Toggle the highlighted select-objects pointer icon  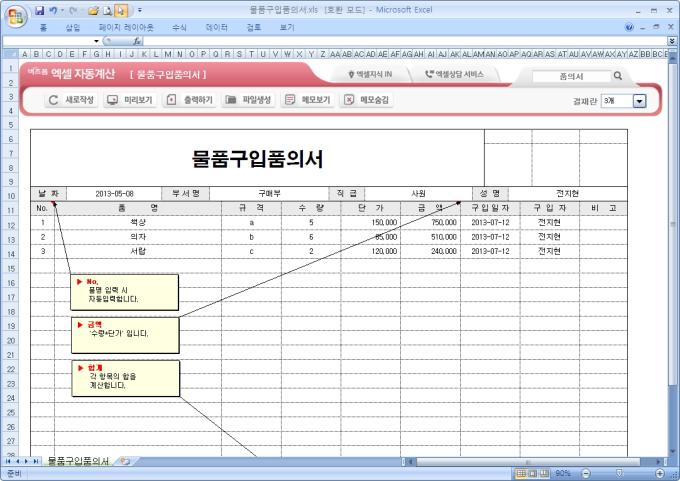[121, 10]
